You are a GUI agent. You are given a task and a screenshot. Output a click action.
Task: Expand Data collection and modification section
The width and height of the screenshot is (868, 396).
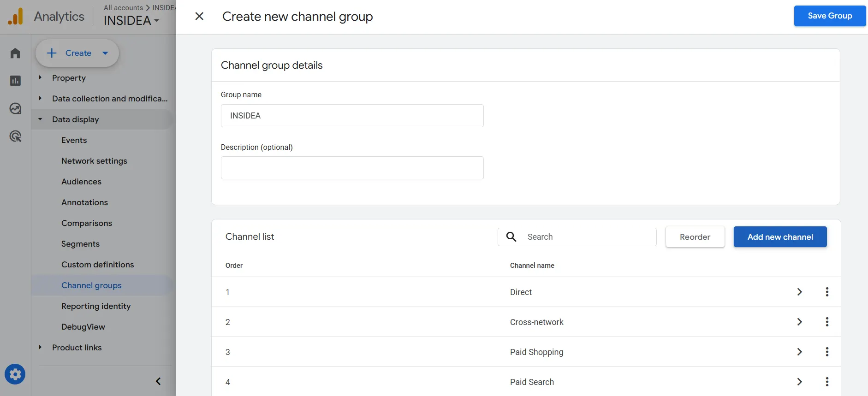(x=40, y=98)
